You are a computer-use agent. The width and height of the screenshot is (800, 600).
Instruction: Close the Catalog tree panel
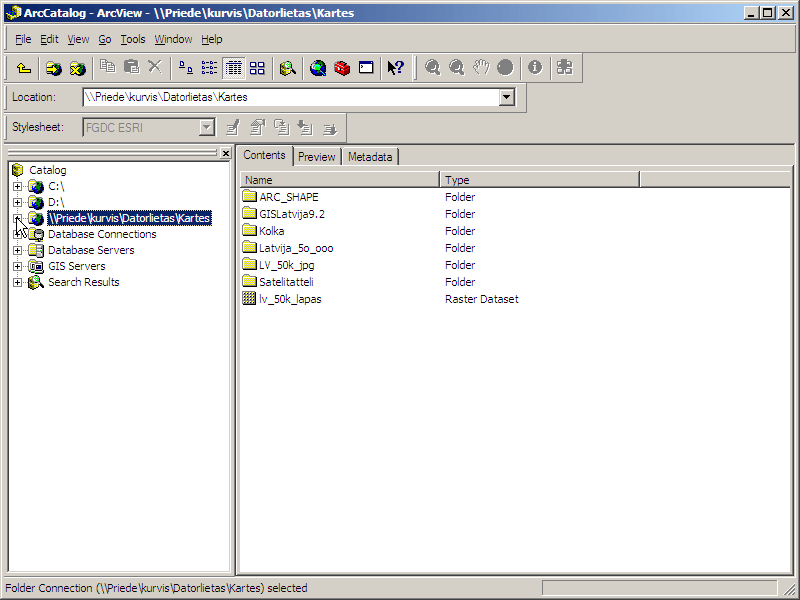tap(226, 153)
